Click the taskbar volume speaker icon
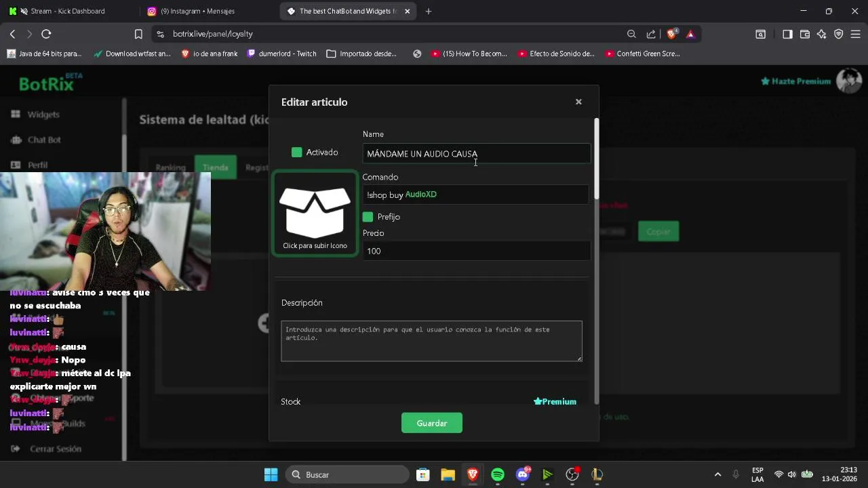This screenshot has width=868, height=488. tap(791, 474)
